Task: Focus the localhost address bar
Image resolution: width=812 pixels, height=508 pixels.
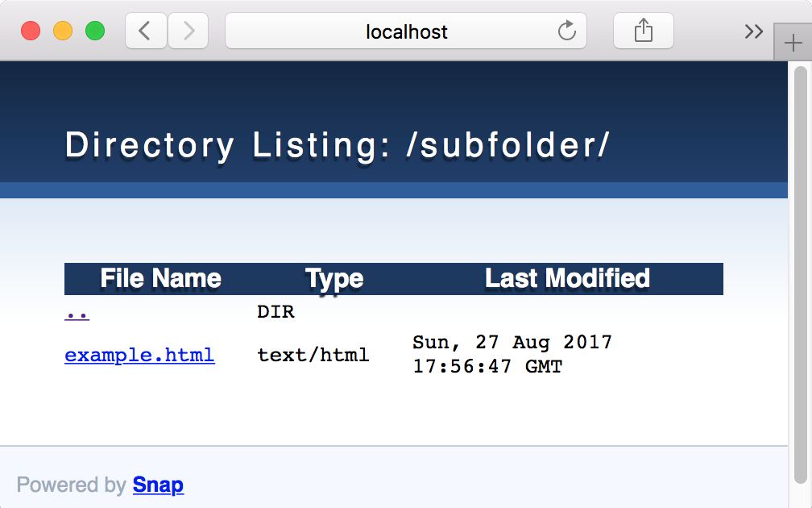Action: click(x=406, y=31)
